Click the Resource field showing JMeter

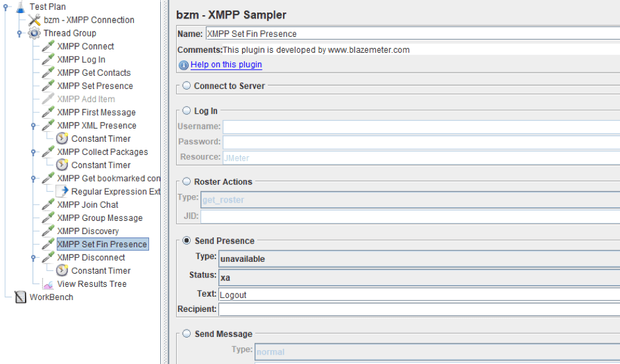pos(421,158)
